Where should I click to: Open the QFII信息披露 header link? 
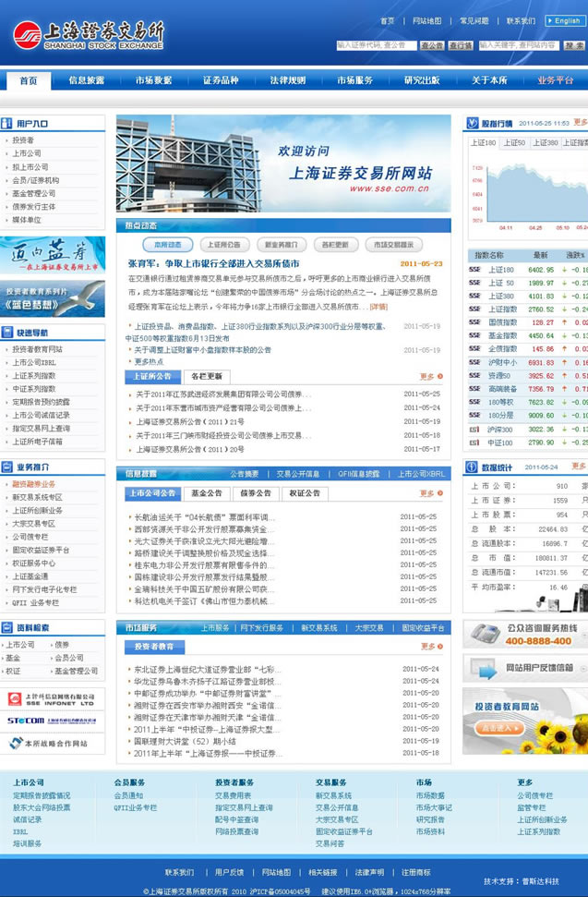point(358,474)
